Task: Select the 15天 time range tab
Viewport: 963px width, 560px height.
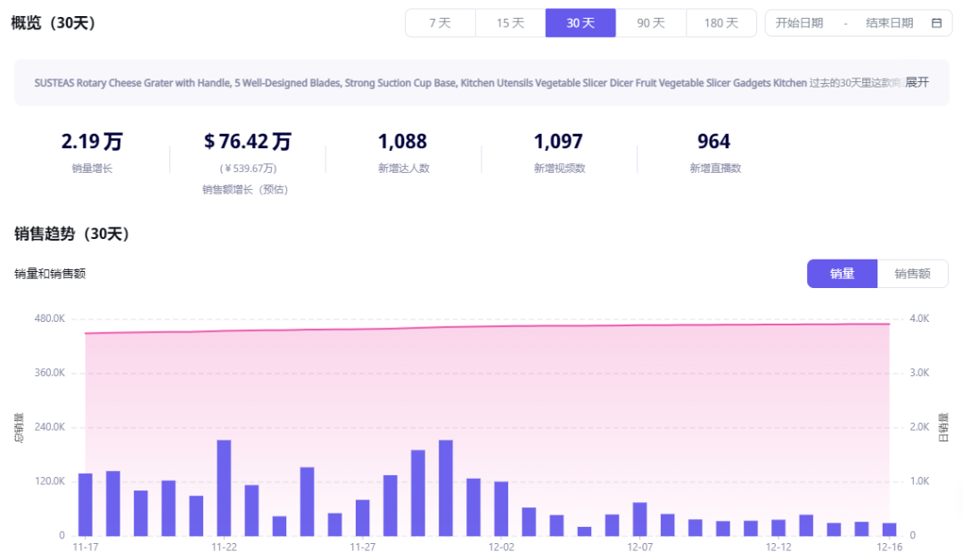Action: 510,23
